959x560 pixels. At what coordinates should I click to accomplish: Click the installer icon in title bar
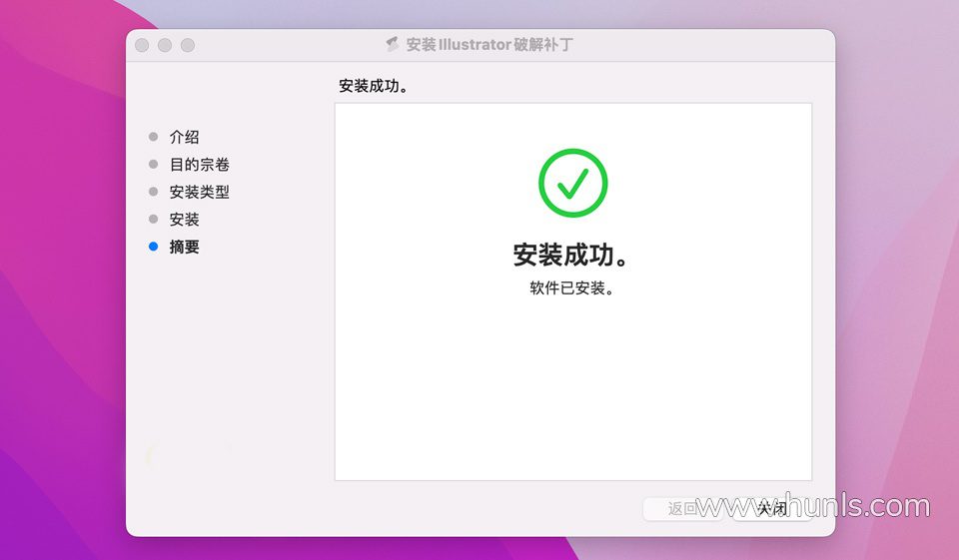point(392,44)
